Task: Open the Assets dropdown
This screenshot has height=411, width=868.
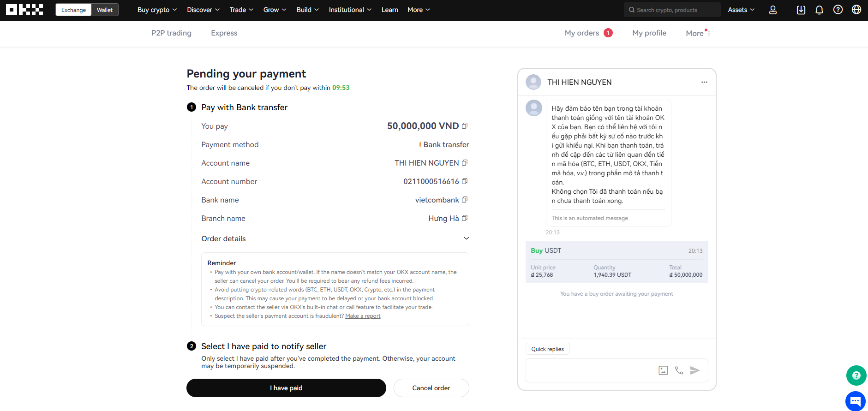Action: pos(741,10)
